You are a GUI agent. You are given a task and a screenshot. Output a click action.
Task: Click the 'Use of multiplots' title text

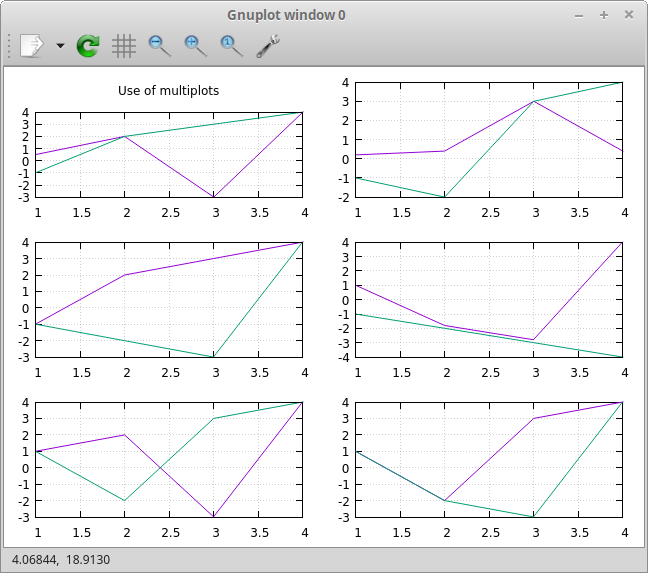(168, 91)
